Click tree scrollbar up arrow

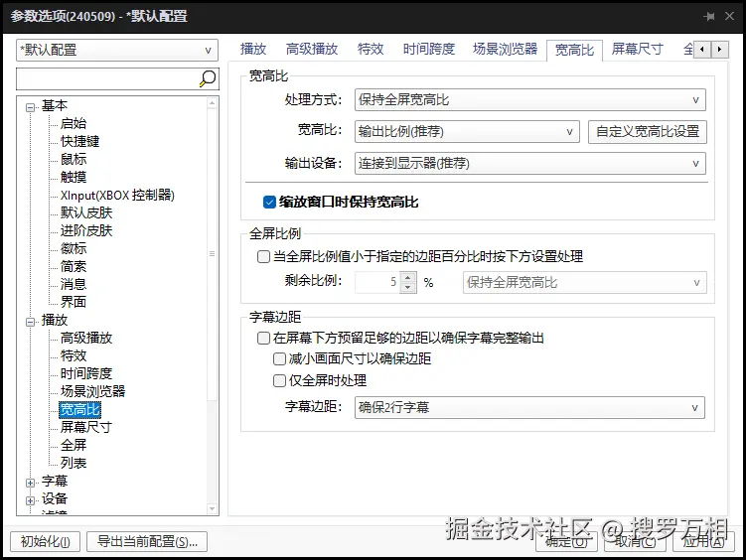pos(213,102)
